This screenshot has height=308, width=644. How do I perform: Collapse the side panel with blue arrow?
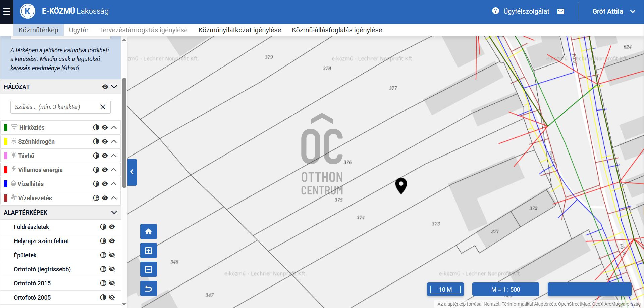click(132, 172)
